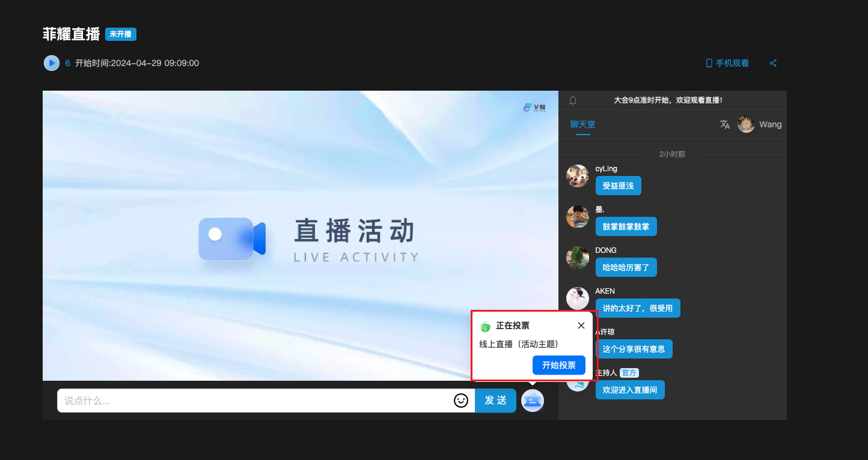
Task: Switch to the 聊天室 tab
Action: coord(582,124)
